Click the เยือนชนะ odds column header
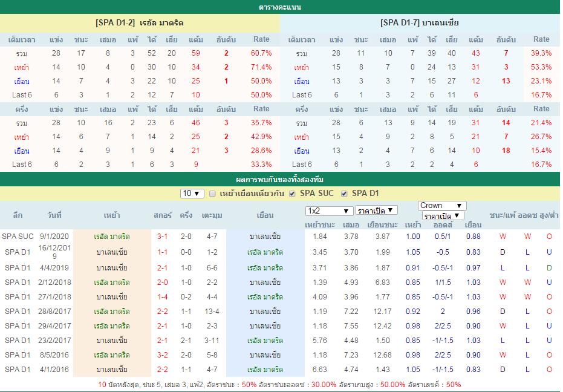The width and height of the screenshot is (563, 392). pos(382,225)
